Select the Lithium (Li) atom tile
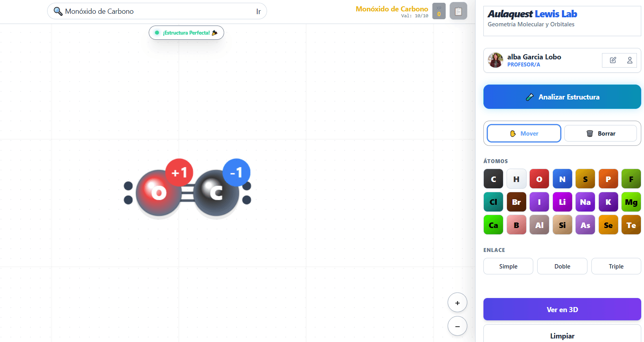The width and height of the screenshot is (644, 342). click(x=562, y=202)
